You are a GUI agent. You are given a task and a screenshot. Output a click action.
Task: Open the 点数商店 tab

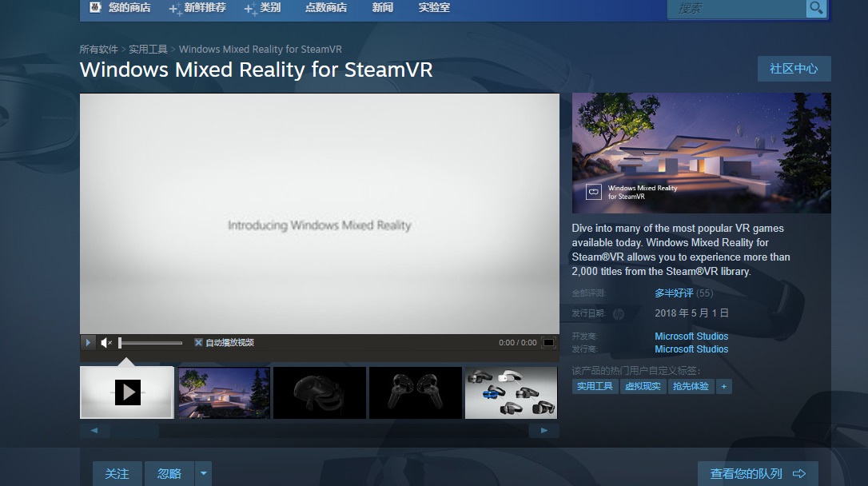pos(326,8)
